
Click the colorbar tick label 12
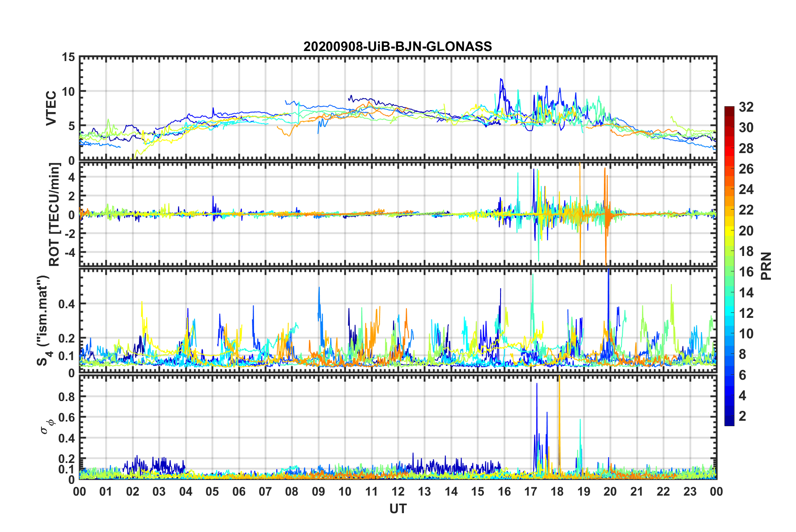pos(746,313)
